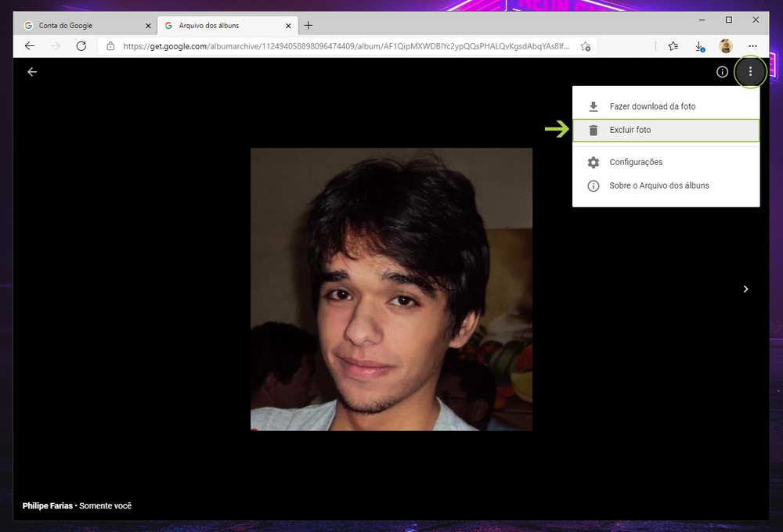The image size is (783, 532).
Task: Open the Edge settings ellipsis menu
Action: (752, 46)
